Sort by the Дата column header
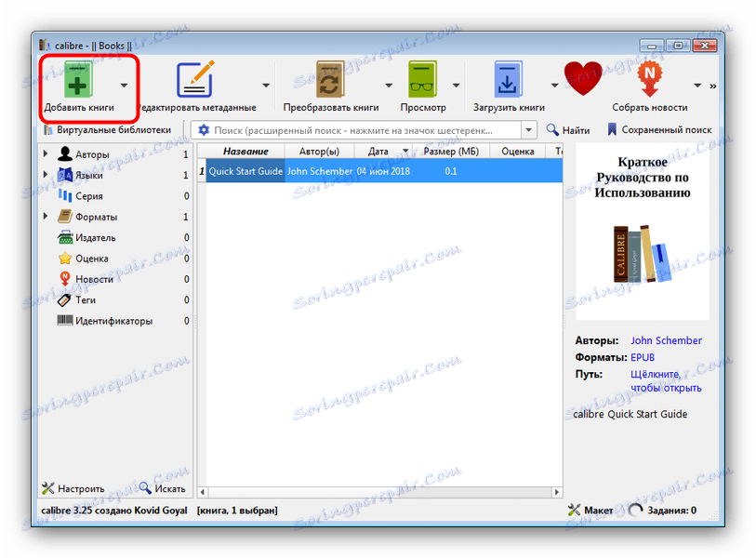 point(383,151)
